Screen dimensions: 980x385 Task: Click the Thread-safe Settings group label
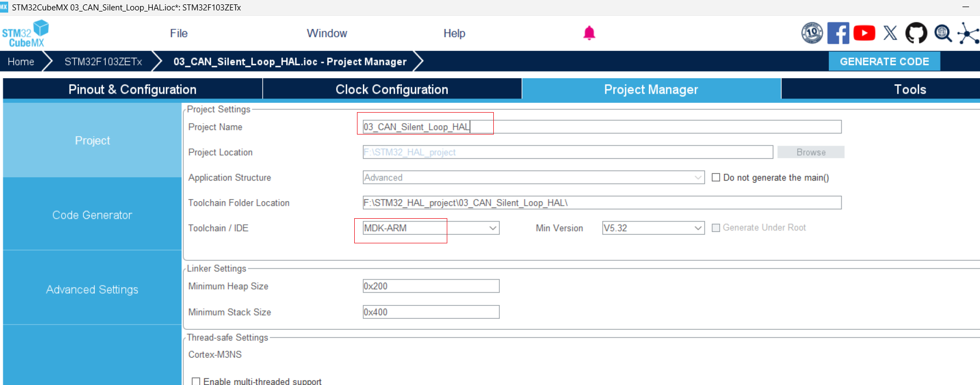(227, 337)
